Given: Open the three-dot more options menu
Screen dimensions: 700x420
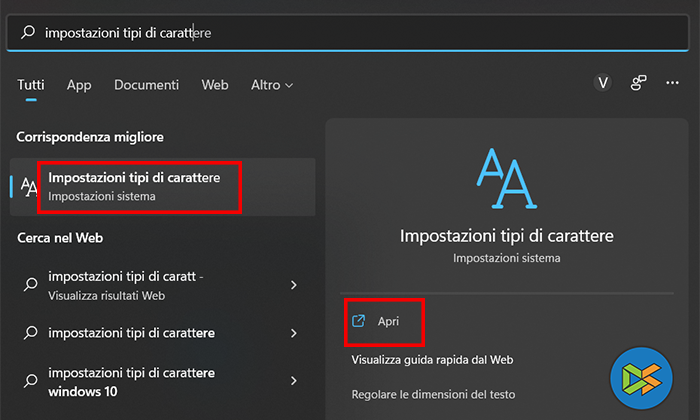Looking at the screenshot, I should coord(672,84).
